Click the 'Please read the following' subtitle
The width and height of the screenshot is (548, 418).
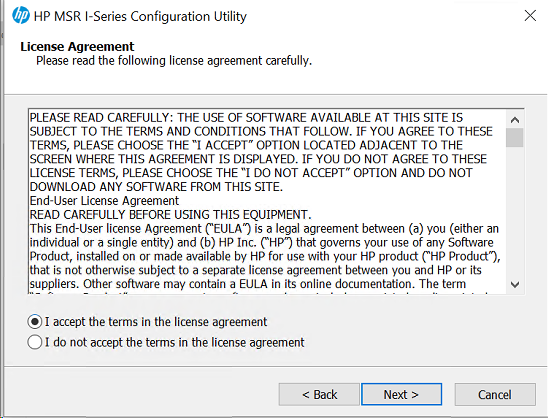coord(174,61)
